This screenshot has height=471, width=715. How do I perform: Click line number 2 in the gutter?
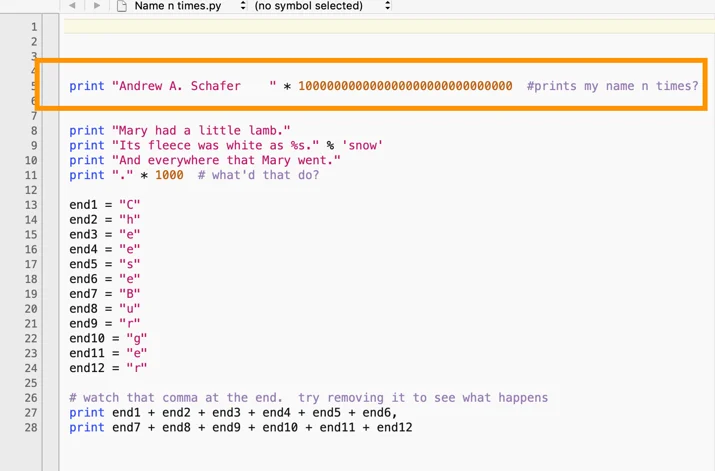34,42
